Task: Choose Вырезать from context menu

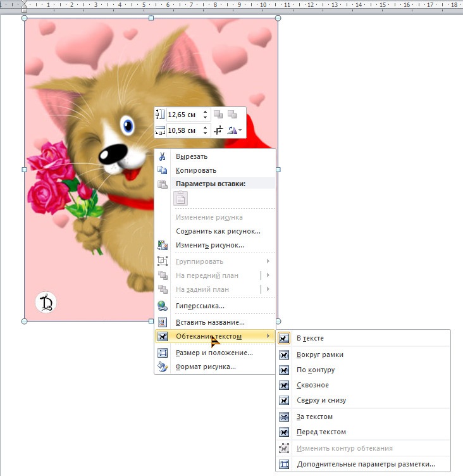Action: tap(215, 156)
